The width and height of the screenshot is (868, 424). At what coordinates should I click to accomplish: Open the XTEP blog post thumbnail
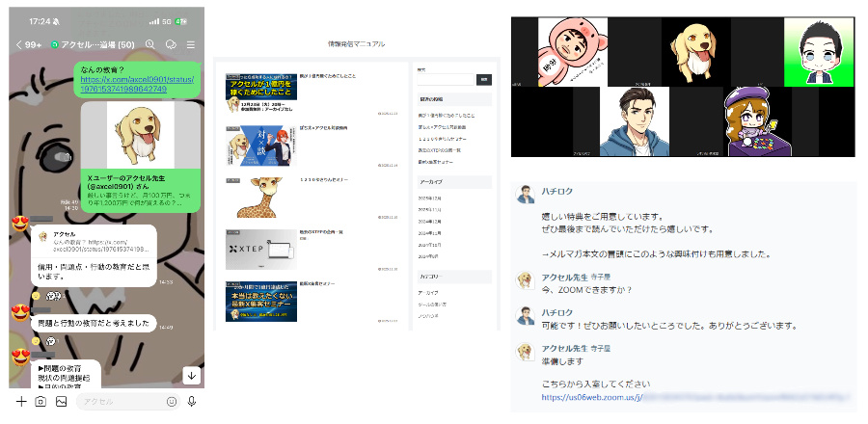[261, 248]
